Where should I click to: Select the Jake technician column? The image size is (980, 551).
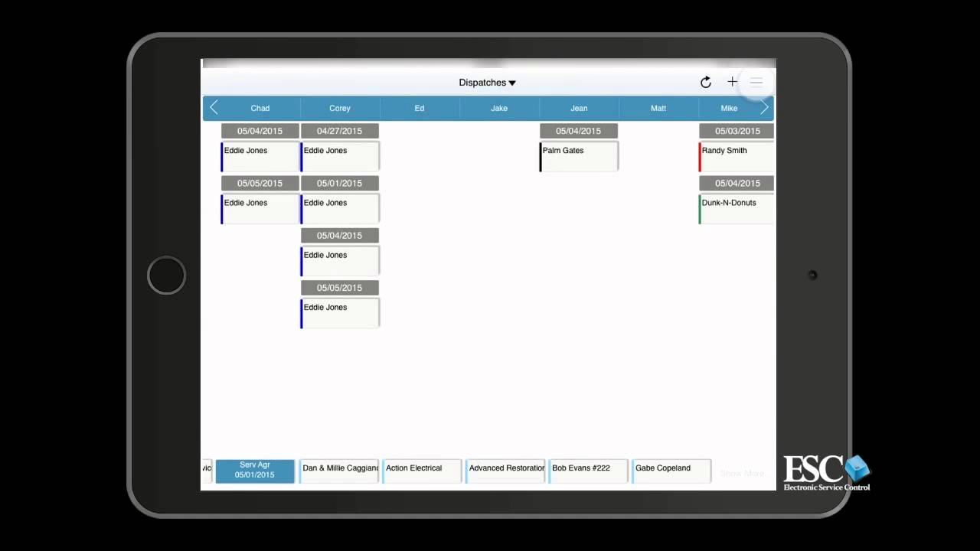coord(499,108)
